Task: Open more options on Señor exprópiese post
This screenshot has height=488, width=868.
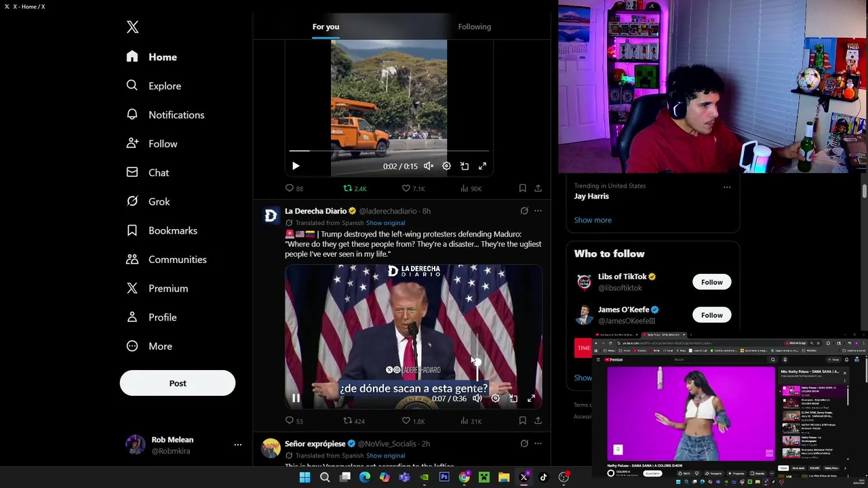Action: [538, 443]
